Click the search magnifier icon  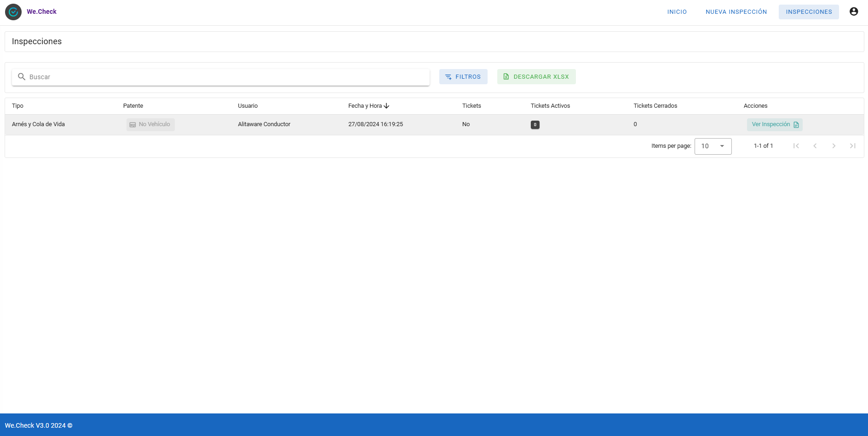(x=22, y=77)
